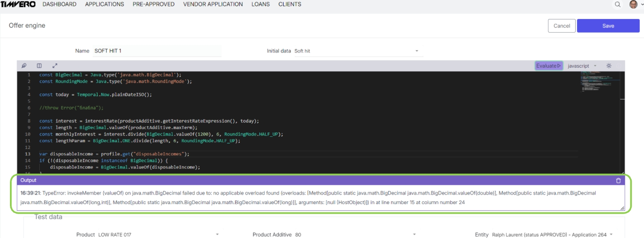Expand the Initial data Soft hit dropdown
The height and width of the screenshot is (238, 644).
pyautogui.click(x=358, y=51)
